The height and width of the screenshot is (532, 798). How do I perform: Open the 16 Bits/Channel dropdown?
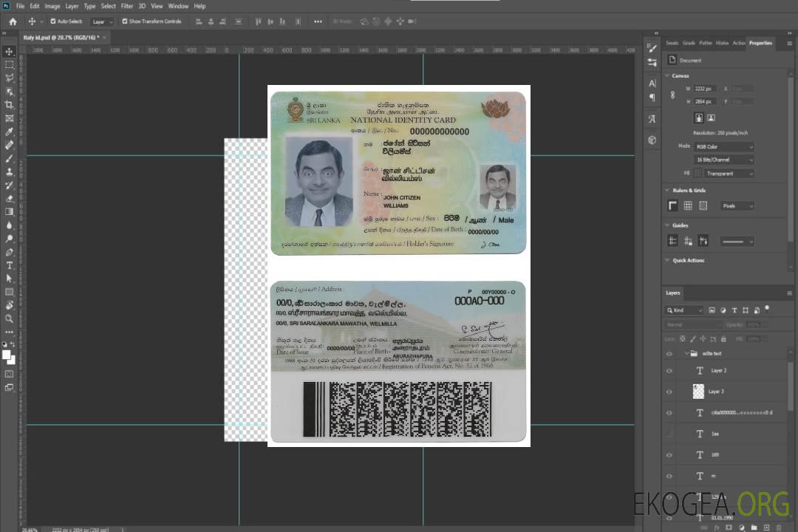[x=724, y=160]
